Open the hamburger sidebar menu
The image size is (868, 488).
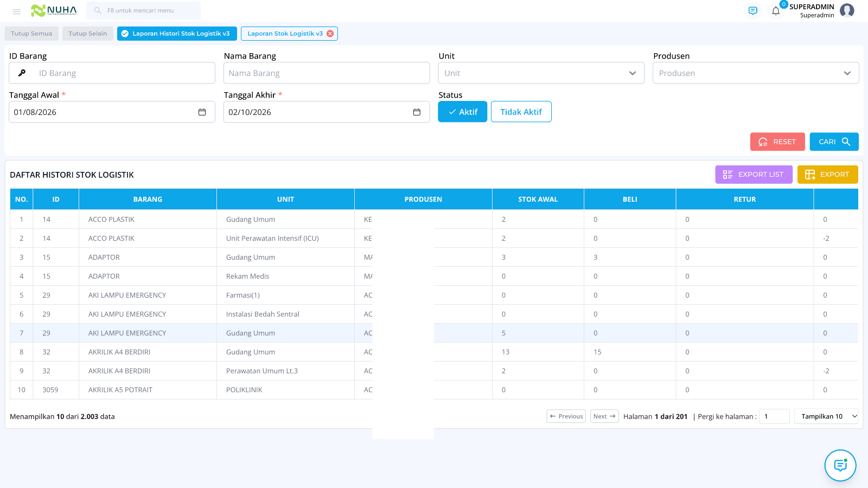[x=16, y=11]
